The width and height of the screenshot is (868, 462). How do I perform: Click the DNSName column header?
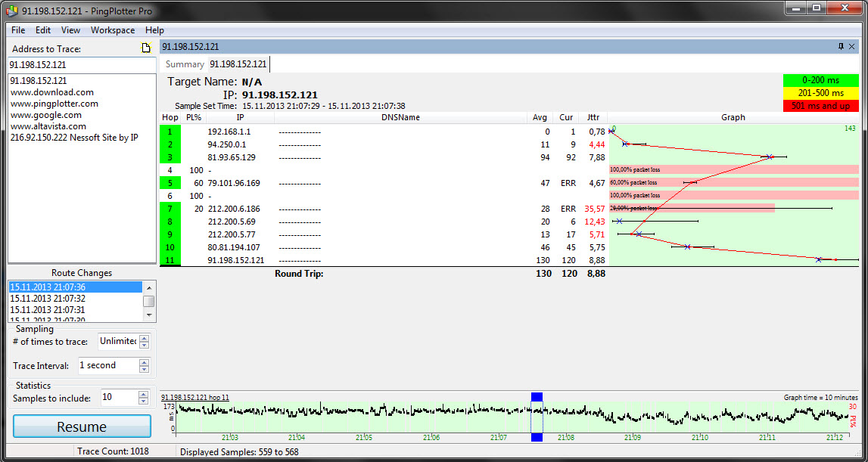pos(401,117)
